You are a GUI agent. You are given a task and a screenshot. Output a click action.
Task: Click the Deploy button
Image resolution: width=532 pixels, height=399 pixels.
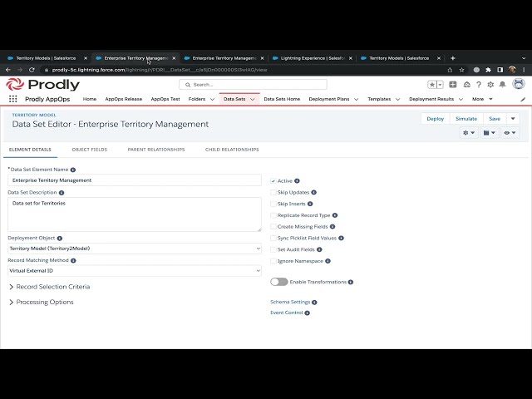(x=436, y=118)
